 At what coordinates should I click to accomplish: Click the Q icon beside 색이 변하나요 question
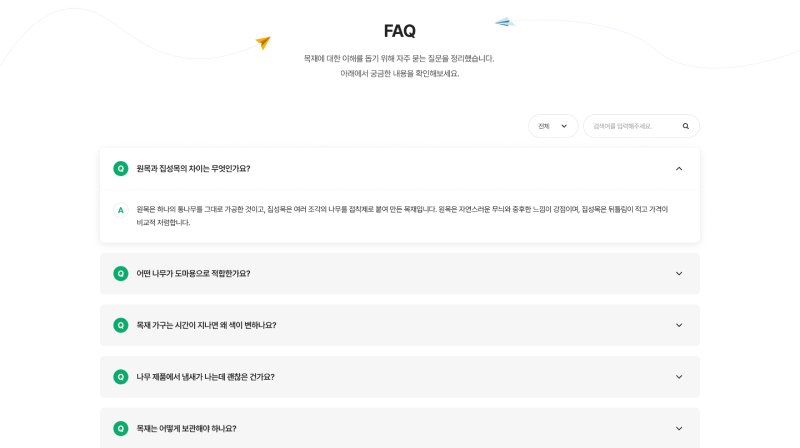121,325
